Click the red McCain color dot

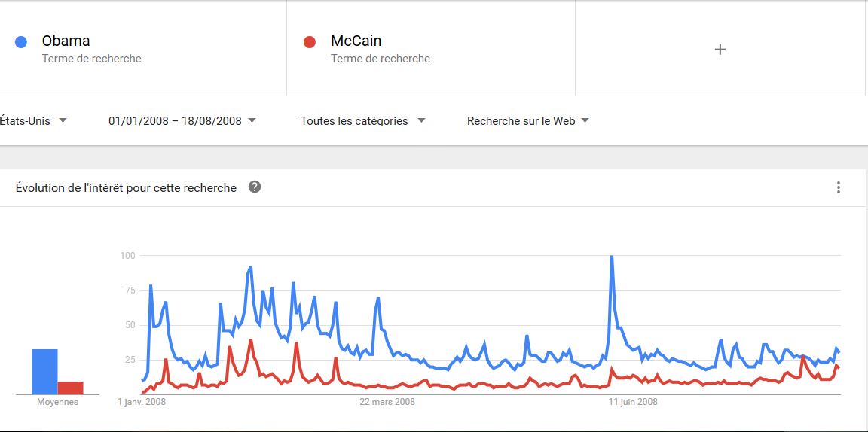coord(310,42)
